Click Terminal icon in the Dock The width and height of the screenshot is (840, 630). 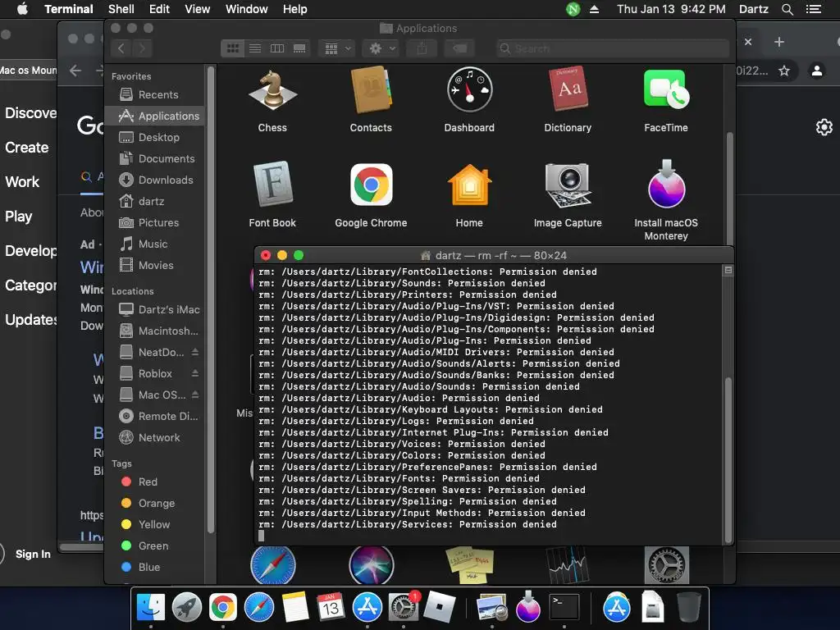564,608
